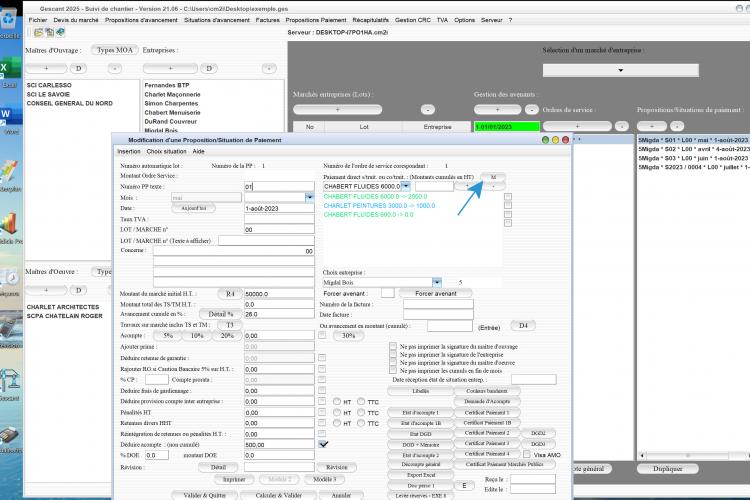Click the second toolbar icon with documents

pos(49,32)
